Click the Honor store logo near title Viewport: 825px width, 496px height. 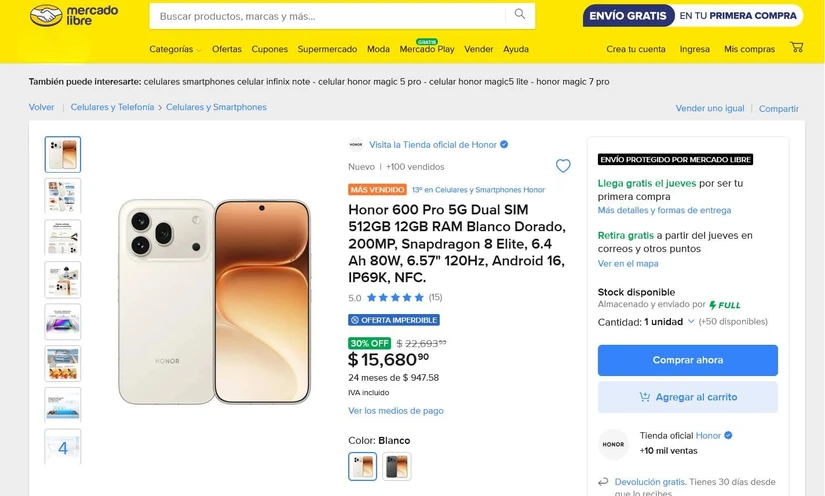(356, 145)
